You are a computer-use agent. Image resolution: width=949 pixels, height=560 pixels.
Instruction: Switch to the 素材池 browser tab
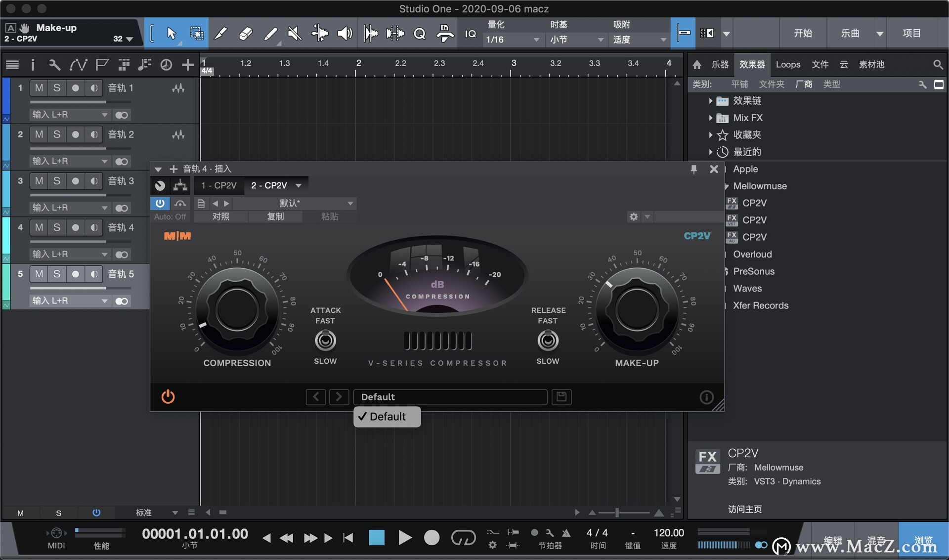(x=871, y=64)
